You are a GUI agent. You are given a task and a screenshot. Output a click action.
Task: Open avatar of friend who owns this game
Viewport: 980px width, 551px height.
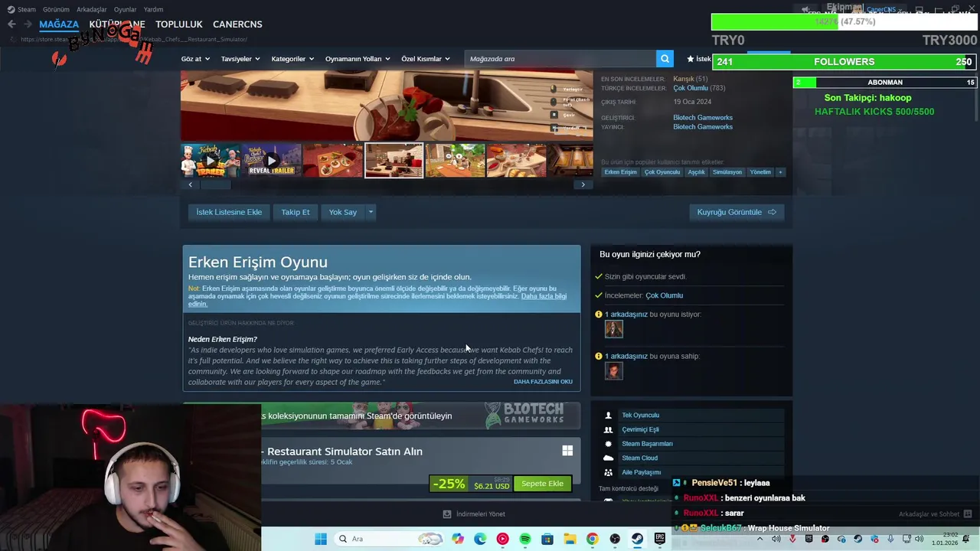point(613,371)
